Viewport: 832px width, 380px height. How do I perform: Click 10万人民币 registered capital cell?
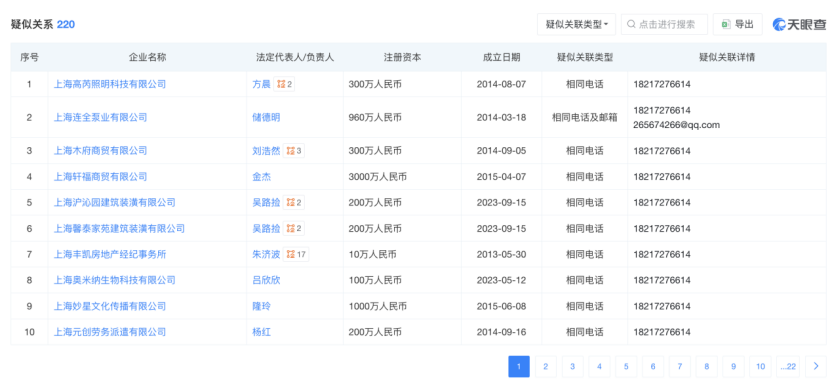(372, 254)
